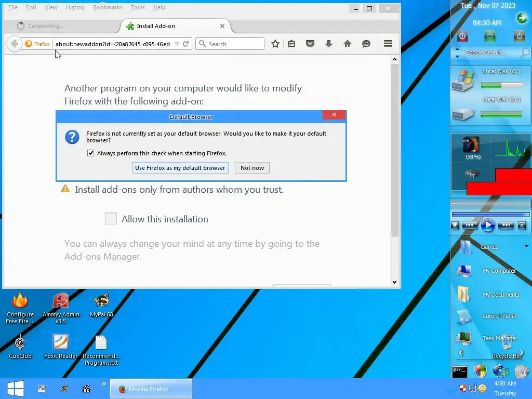Switch to the Connecting tab

pos(61,26)
